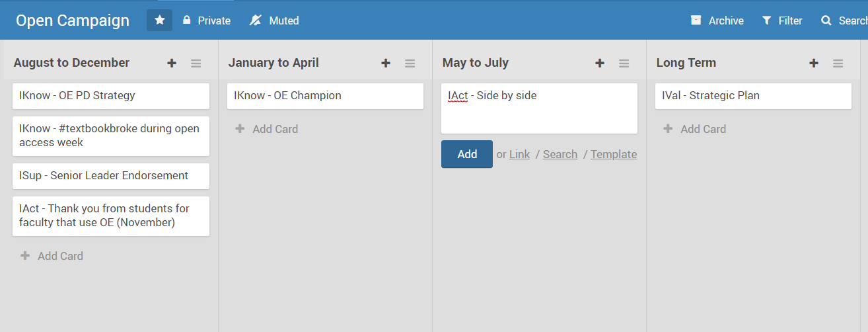Click the Template link

[x=614, y=154]
